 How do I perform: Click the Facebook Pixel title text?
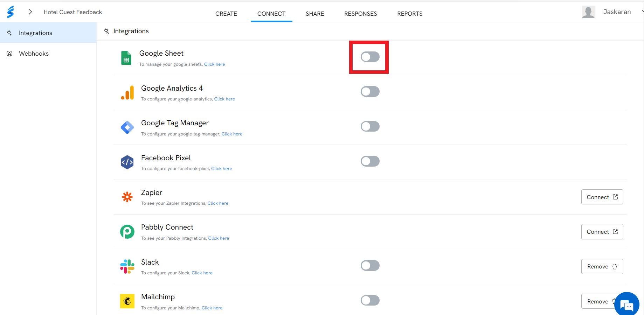point(166,158)
